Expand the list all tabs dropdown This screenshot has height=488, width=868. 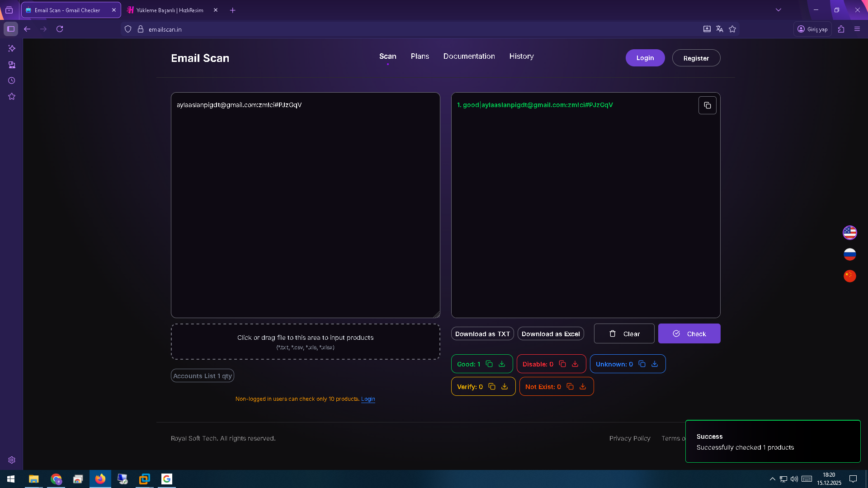[x=778, y=10]
